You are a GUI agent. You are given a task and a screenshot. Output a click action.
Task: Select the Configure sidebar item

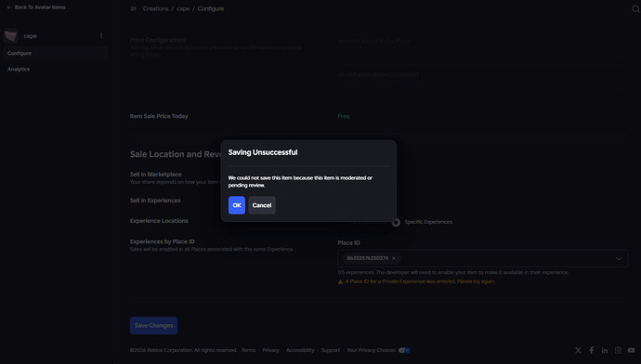click(56, 54)
